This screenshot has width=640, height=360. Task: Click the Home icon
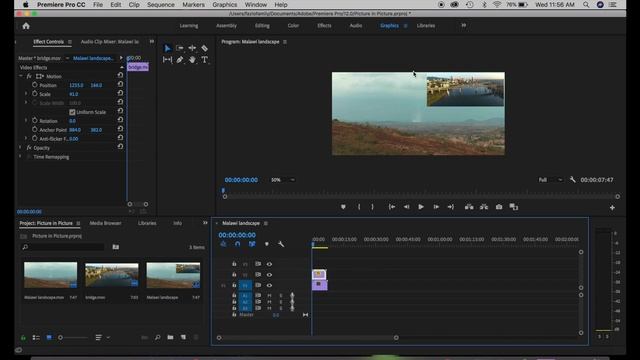point(26,26)
